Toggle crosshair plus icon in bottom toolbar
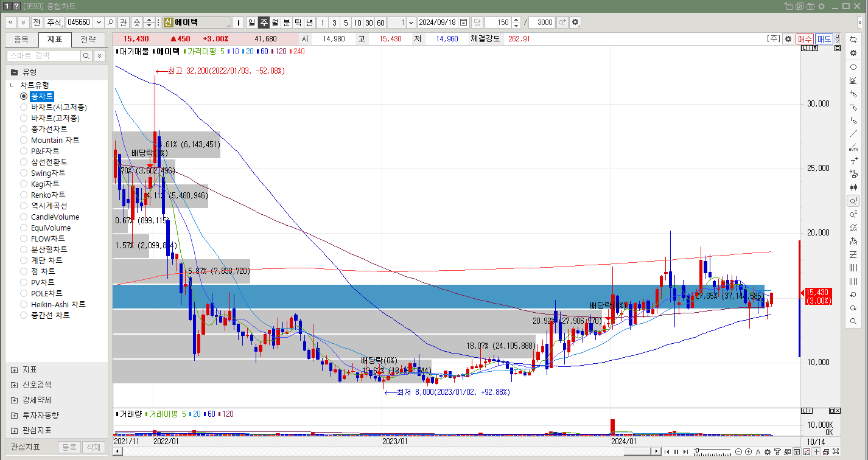 pyautogui.click(x=816, y=451)
